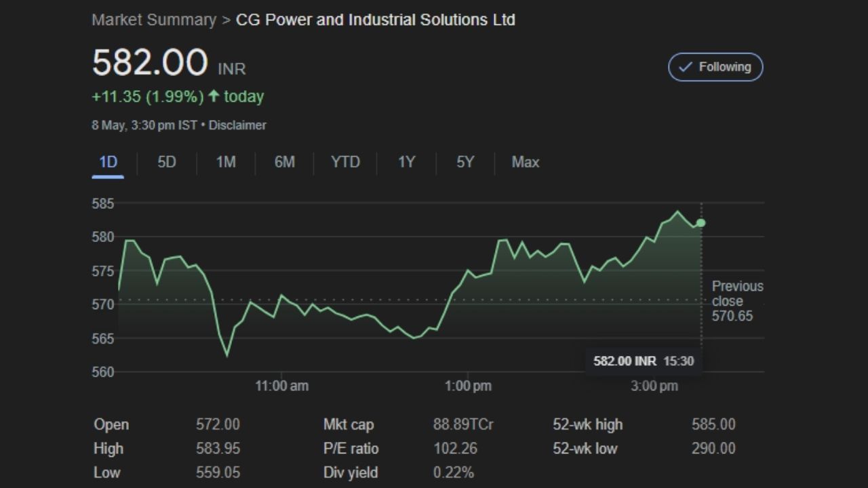Select the Max chart range tab
This screenshot has width=868, height=488.
point(526,162)
